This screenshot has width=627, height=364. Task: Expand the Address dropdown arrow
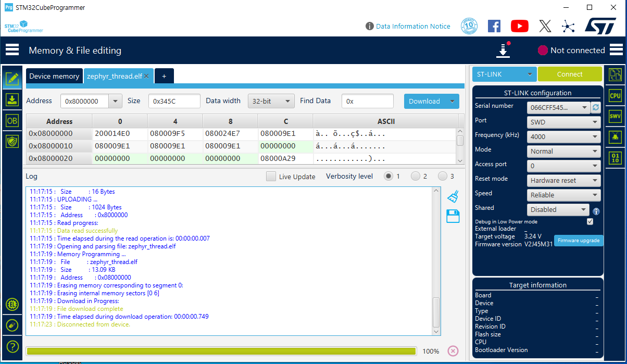click(x=116, y=101)
